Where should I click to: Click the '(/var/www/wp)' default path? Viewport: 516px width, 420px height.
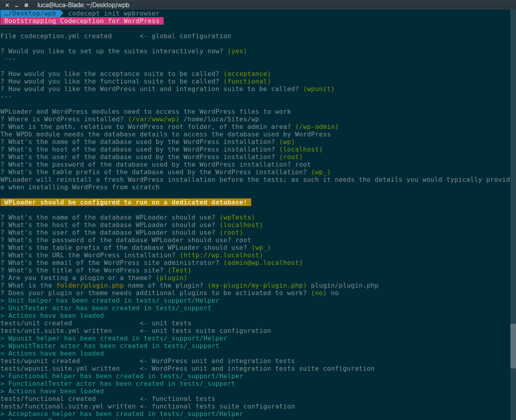[154, 119]
